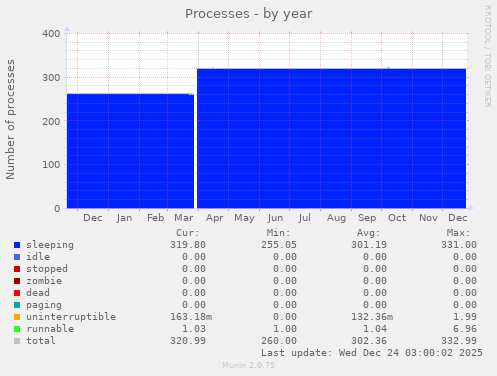Select the 'sleeping' legend label
The width and height of the screenshot is (497, 376).
pos(50,245)
